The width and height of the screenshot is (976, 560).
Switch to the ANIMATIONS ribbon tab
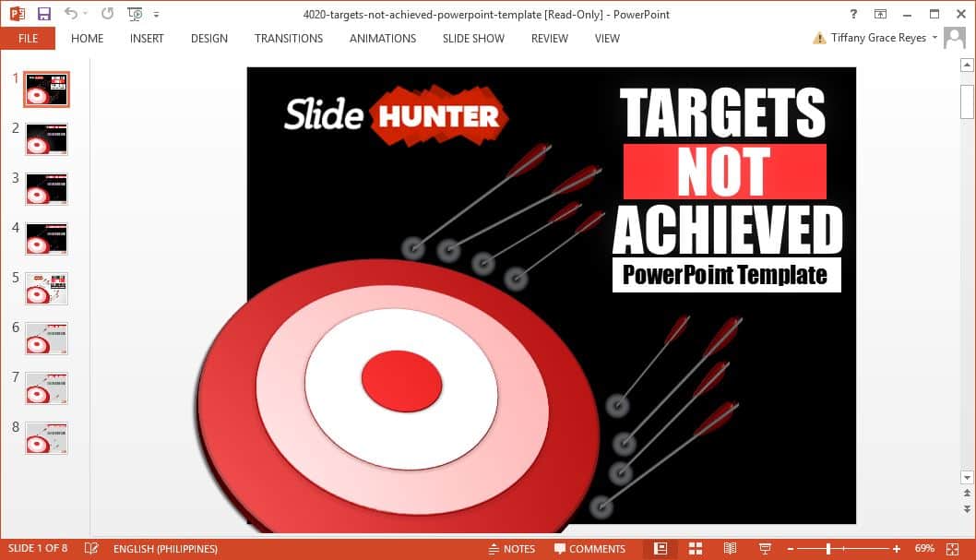[x=382, y=39]
